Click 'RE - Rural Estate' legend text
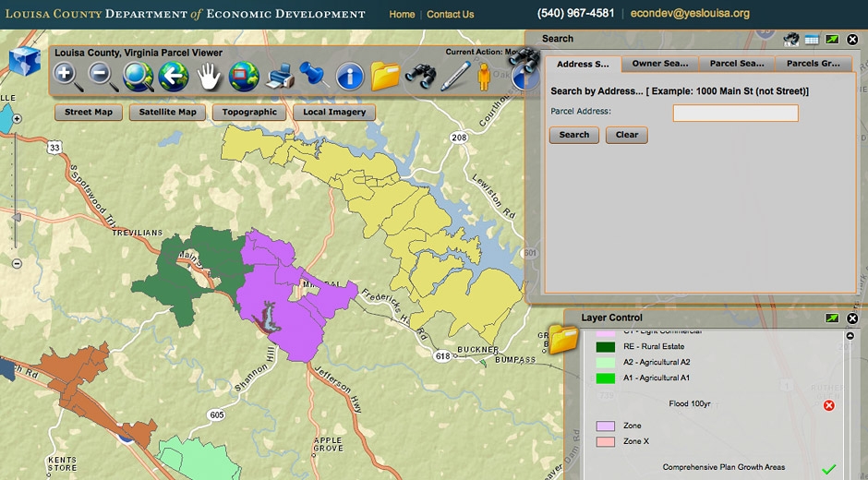The width and height of the screenshot is (868, 480). point(654,346)
